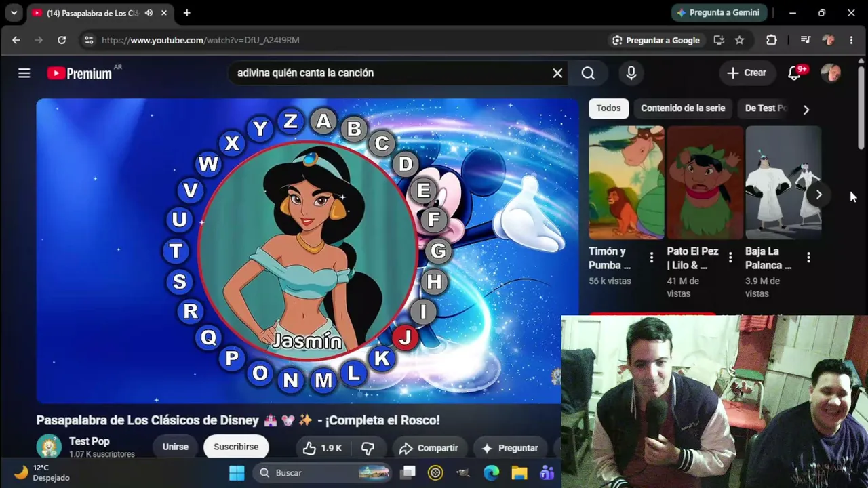Open a new browser tab
Viewport: 868px width, 488px height.
point(186,13)
